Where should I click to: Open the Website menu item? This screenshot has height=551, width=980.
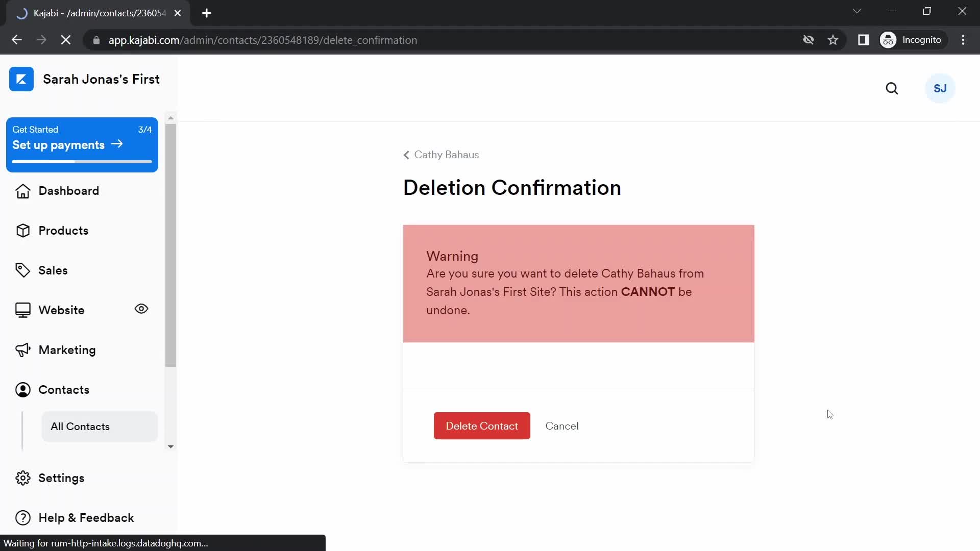(61, 310)
